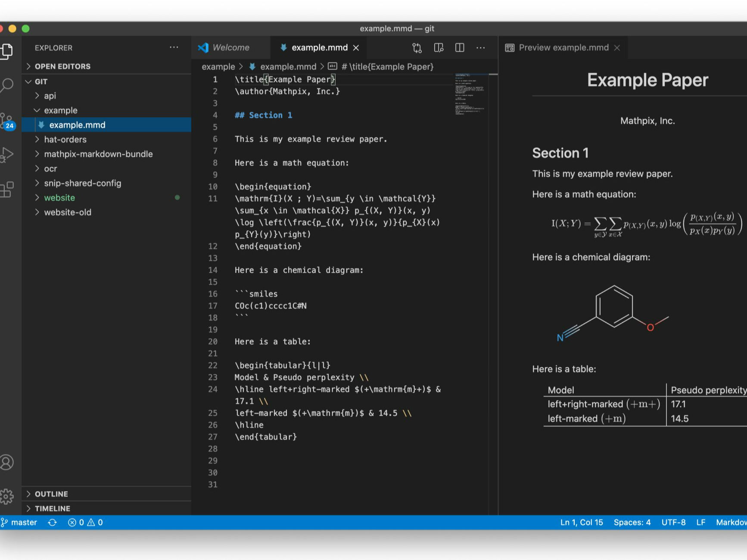Close the example.mmd editor tab
Screen dimensions: 747x560
(356, 48)
